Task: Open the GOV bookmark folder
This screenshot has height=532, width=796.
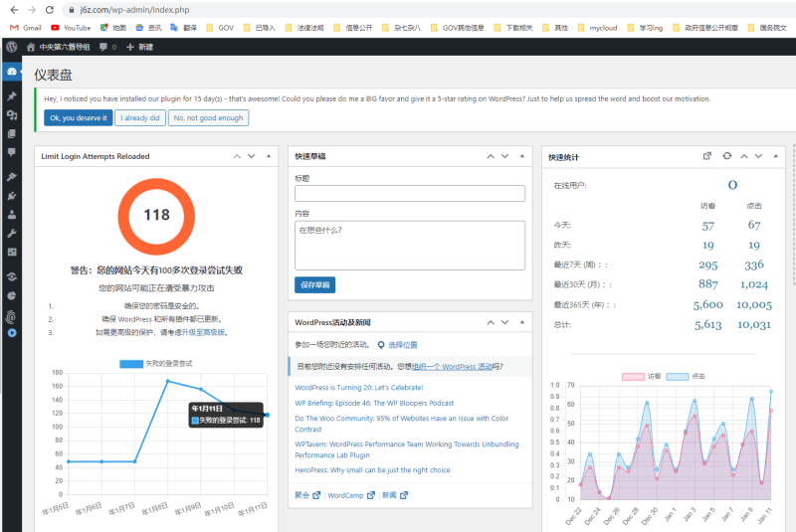Action: coord(220,28)
